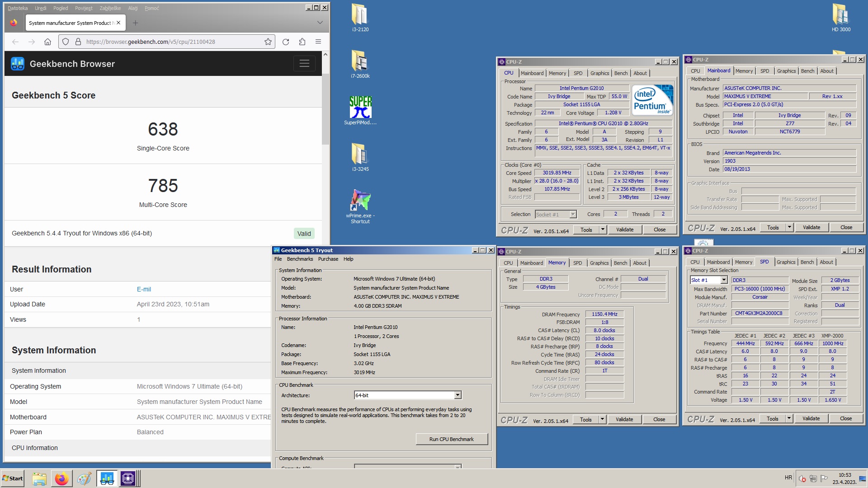This screenshot has height=488, width=868.
Task: Open a new Firefox tab
Action: (135, 23)
